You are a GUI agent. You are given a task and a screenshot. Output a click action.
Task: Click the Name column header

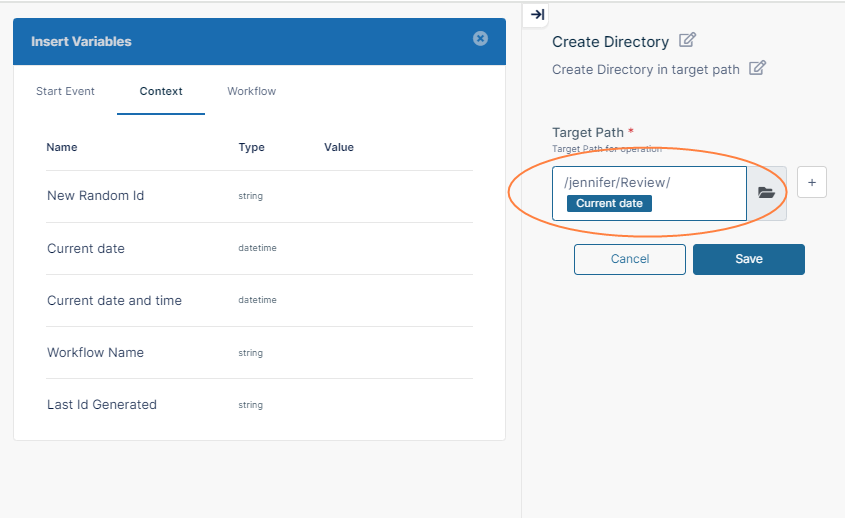click(x=62, y=147)
